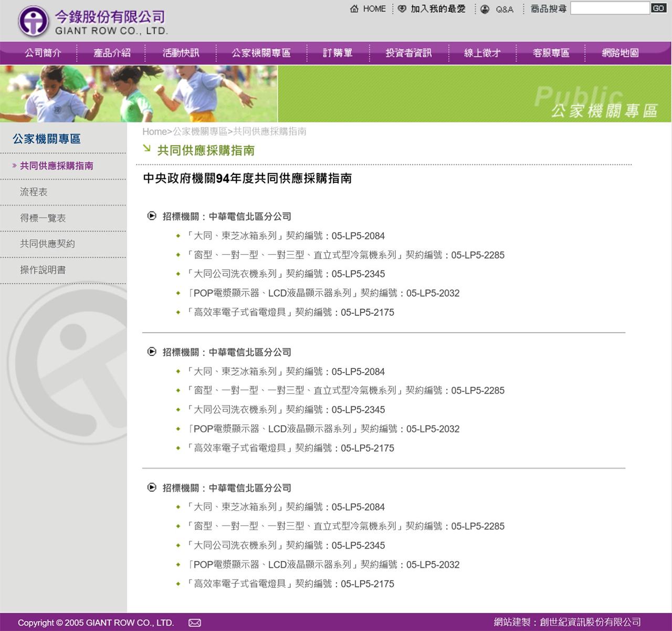This screenshot has height=631, width=672.
Task: Click first section's 大同公司洗衣機系列 05-LP5-2345 entry
Action: click(285, 274)
